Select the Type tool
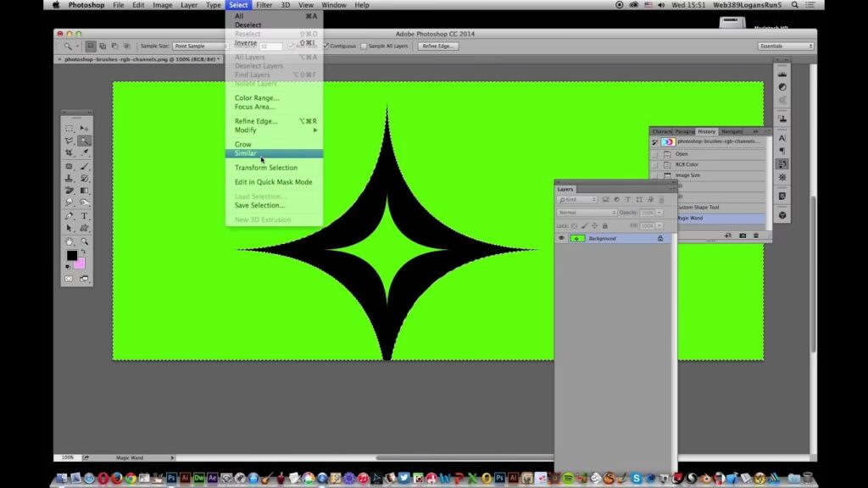This screenshot has width=868, height=488. 85,216
